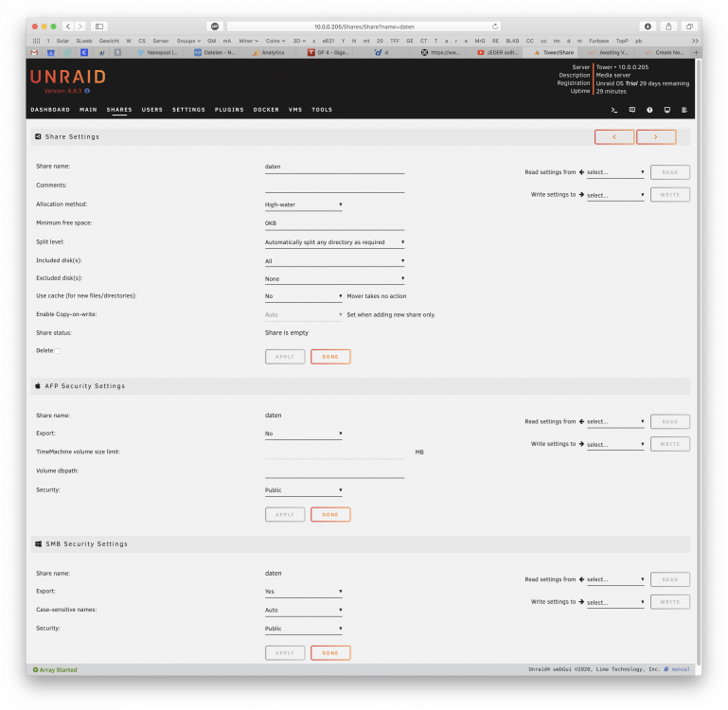Open the feedback speech-bubble icon in the header
The width and height of the screenshot is (728, 710).
[631, 110]
